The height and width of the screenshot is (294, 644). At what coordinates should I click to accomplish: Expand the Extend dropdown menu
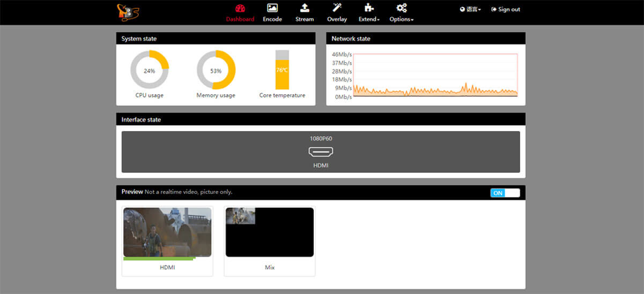pyautogui.click(x=369, y=19)
